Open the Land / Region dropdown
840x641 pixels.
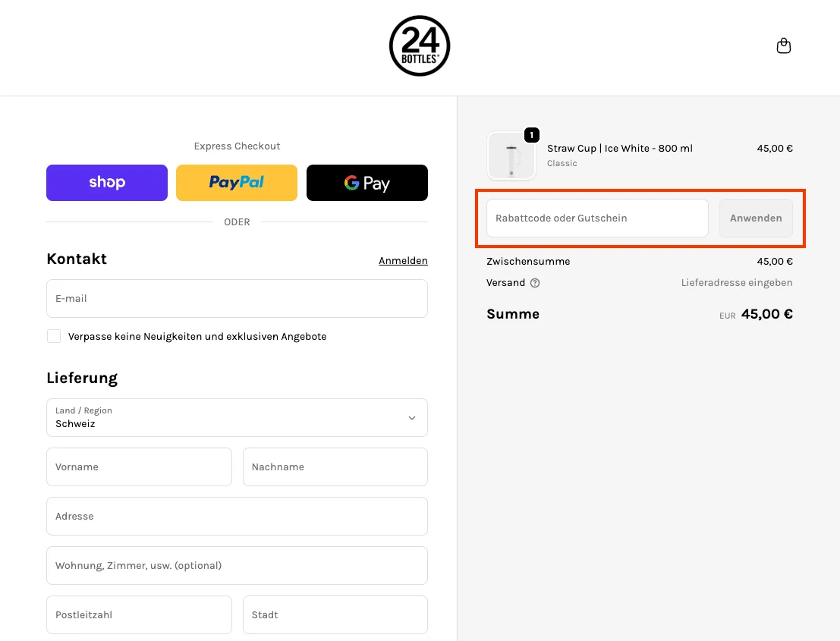click(237, 418)
